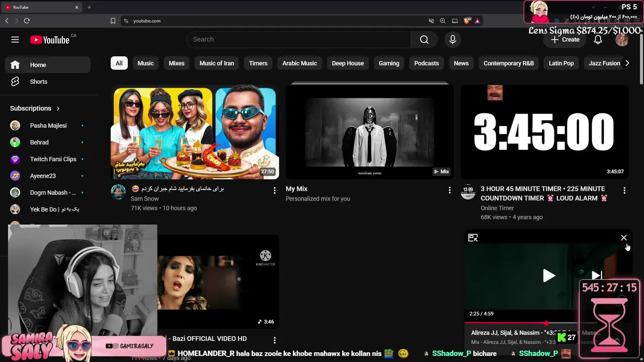
Task: Seek the miniplayer red progress bar
Action: coord(546,323)
